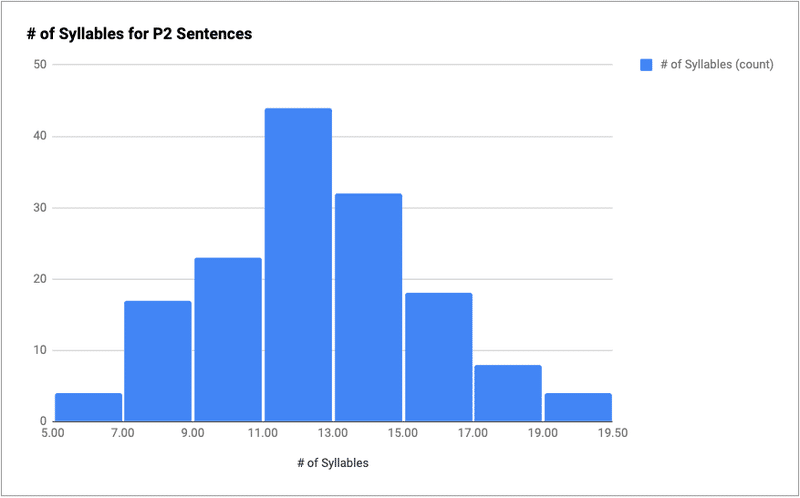The image size is (800, 498).
Task: Click the last bar for 19.00–19.50
Action: (578, 407)
